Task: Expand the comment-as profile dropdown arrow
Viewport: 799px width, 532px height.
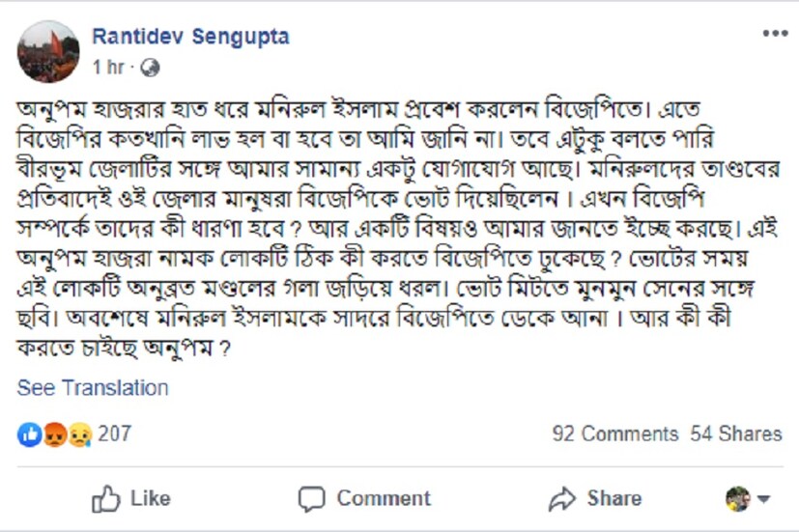Action: coord(764,500)
